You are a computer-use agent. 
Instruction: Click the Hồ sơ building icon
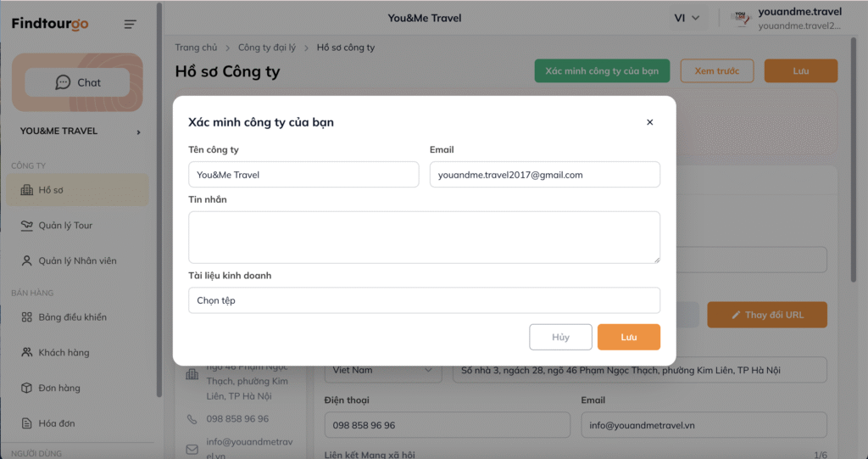[25, 190]
